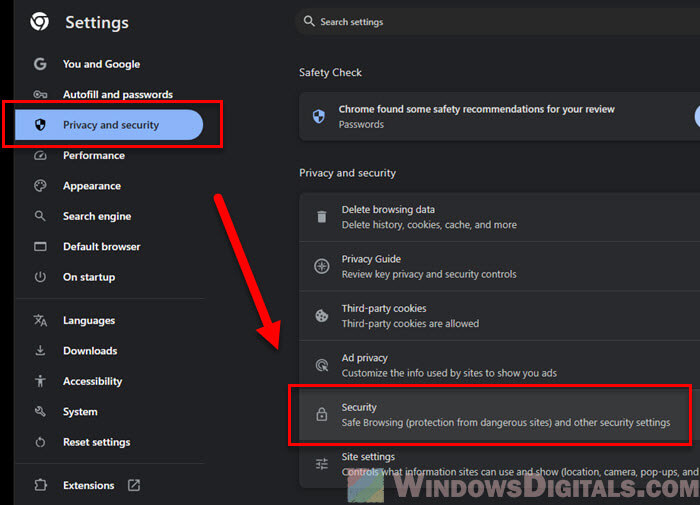Click the padlock icon for Security
This screenshot has height=505, width=700.
coord(321,414)
